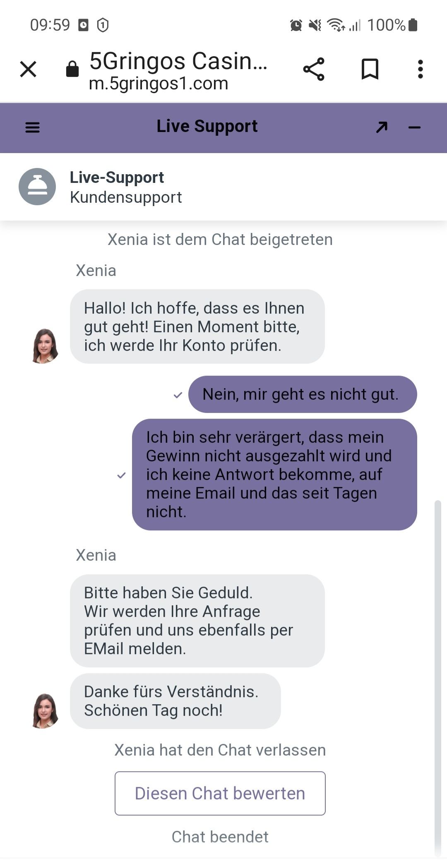Image resolution: width=447 pixels, height=868 pixels.
Task: Open the Live Support hamburger menu
Action: click(x=33, y=127)
